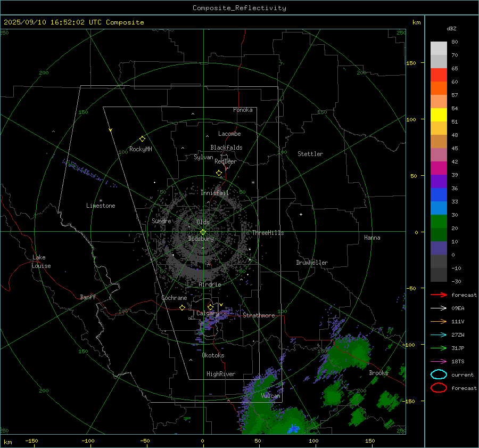The width and height of the screenshot is (479, 448).
Task: Click the dBZ legend heading
Action: point(451,29)
